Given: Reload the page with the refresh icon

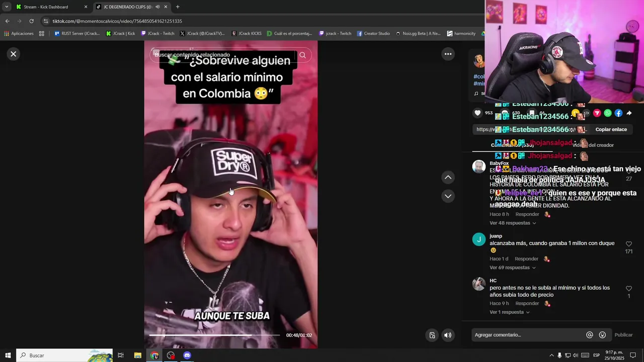Looking at the screenshot, I should point(31,21).
